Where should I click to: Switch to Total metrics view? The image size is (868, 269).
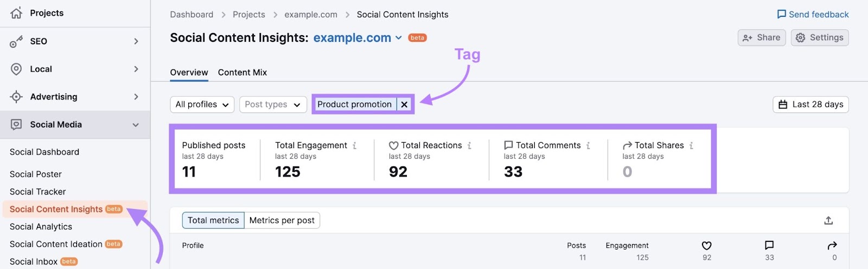pyautogui.click(x=213, y=220)
